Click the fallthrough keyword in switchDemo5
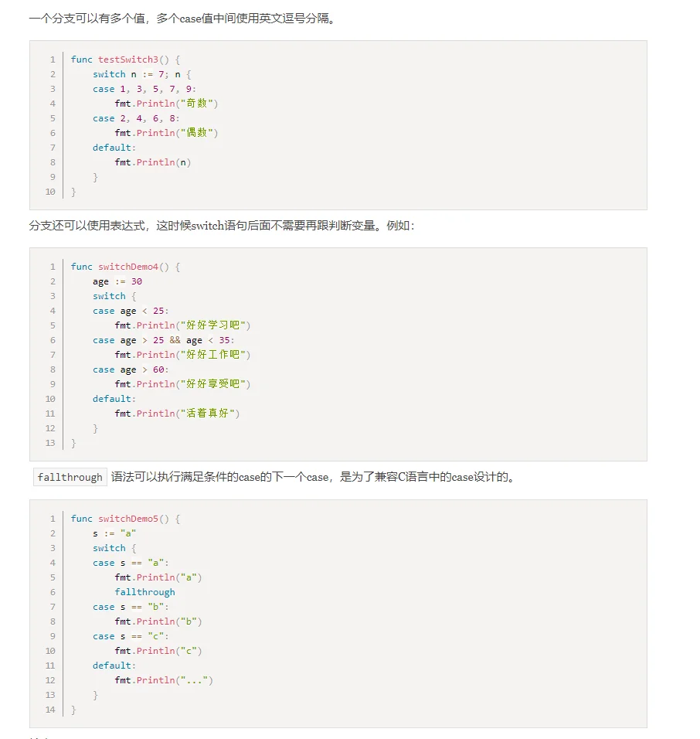 (144, 592)
